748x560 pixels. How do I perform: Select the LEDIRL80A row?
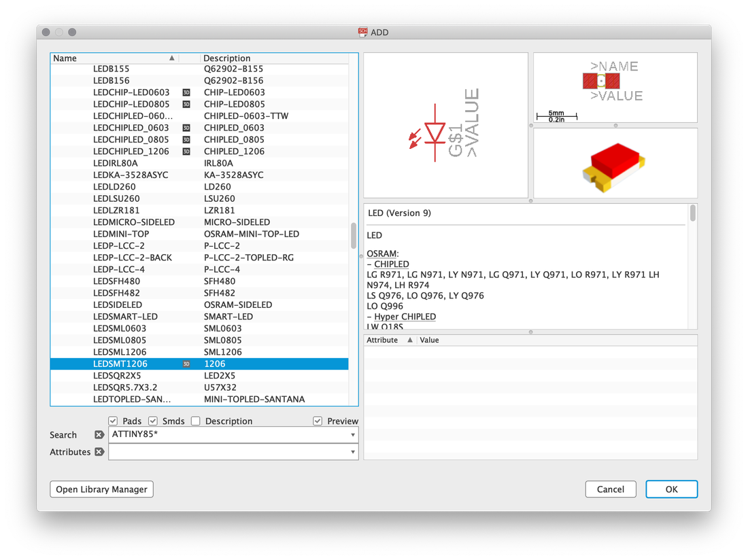199,164
